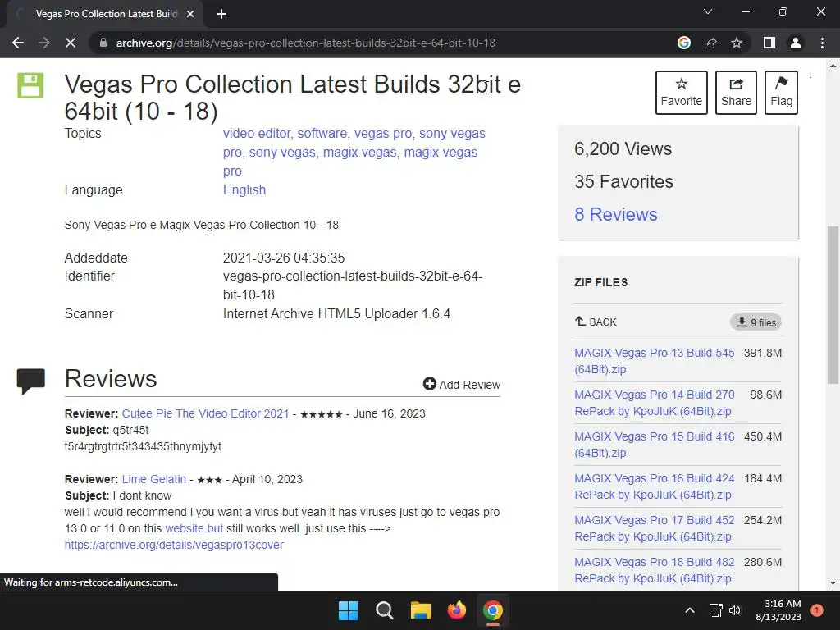
Task: Open the 'magix vegas' topic link
Action: click(x=359, y=152)
